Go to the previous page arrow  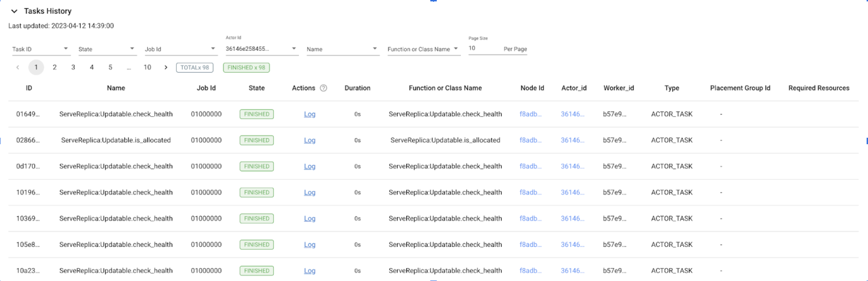(18, 67)
